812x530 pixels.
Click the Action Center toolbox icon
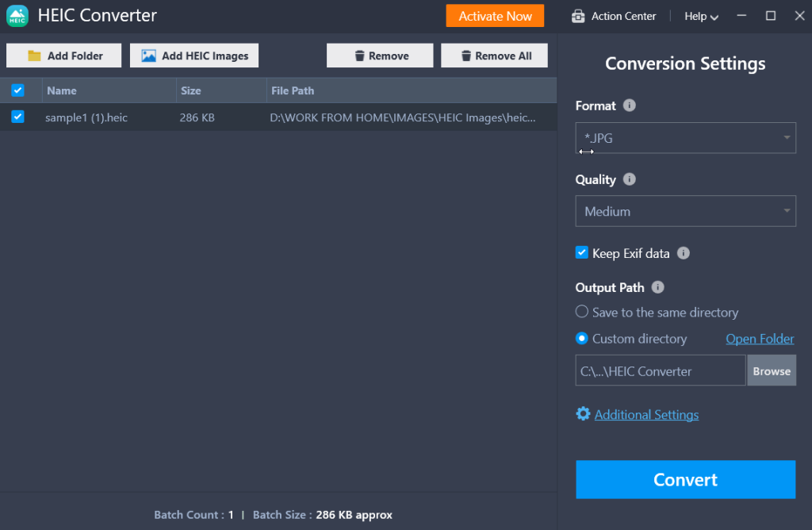click(x=578, y=16)
